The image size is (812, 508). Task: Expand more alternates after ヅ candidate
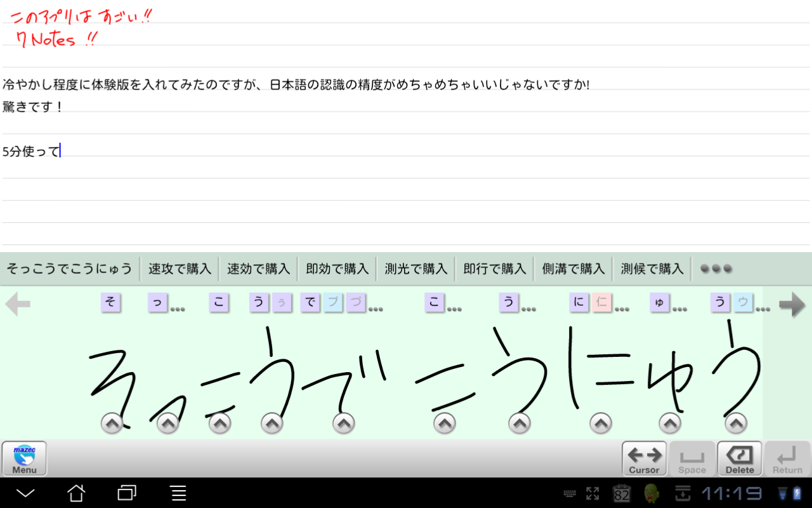(x=376, y=309)
